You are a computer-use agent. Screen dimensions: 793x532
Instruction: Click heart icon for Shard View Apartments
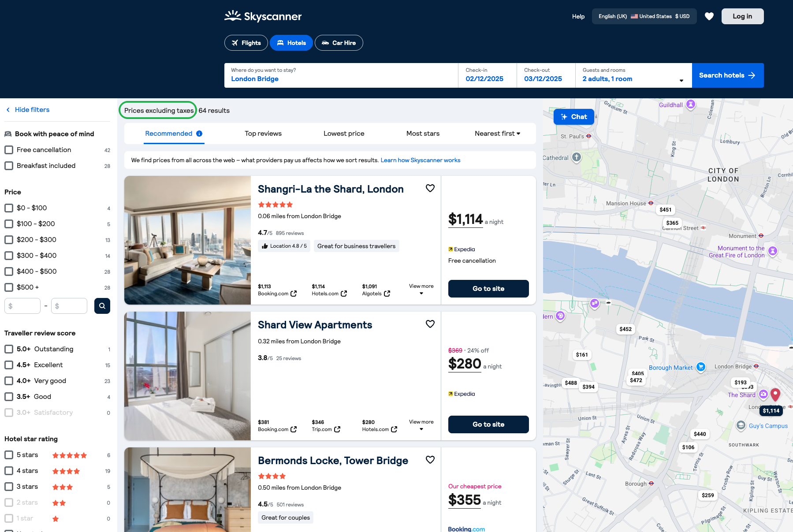430,324
